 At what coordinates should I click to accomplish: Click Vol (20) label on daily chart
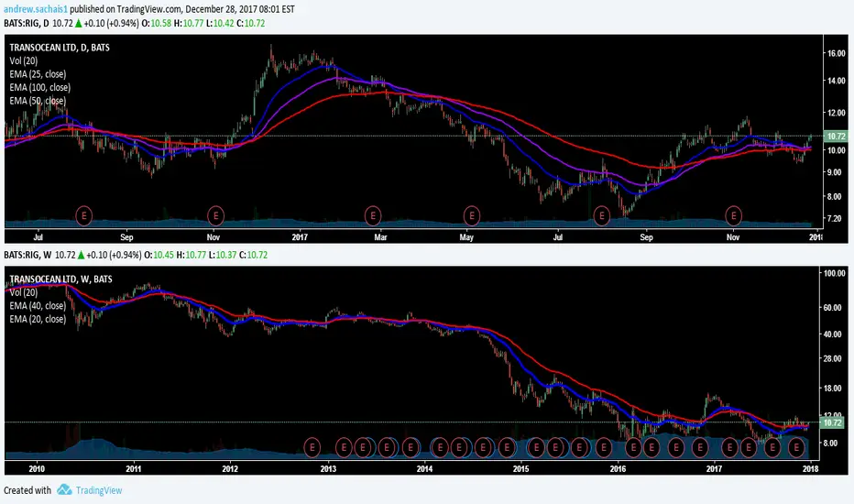(24, 60)
